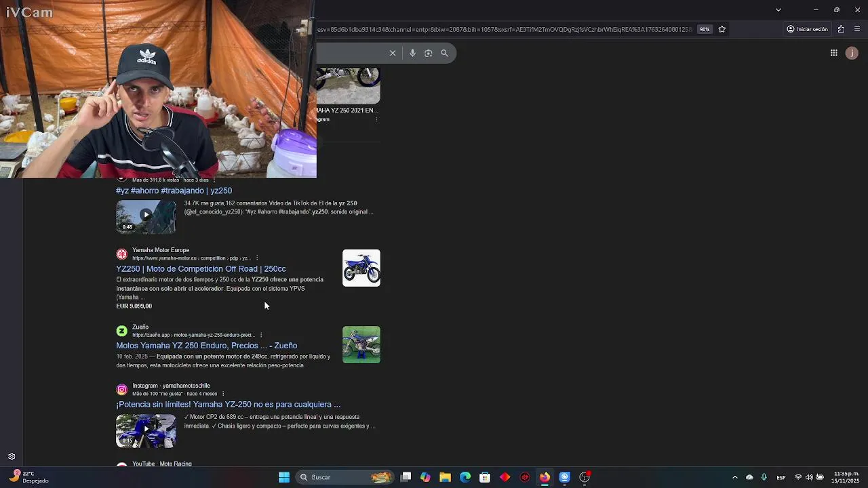Open more options for Yamaha Motor Europe result
Viewport: 868px width, 488px height.
tap(257, 258)
